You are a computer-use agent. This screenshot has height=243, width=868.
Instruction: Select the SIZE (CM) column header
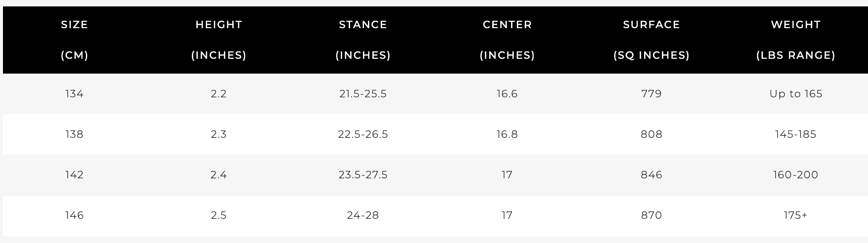pyautogui.click(x=74, y=40)
